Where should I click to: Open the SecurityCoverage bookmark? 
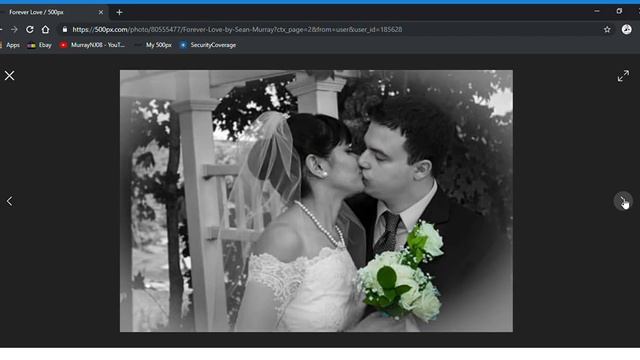click(208, 45)
